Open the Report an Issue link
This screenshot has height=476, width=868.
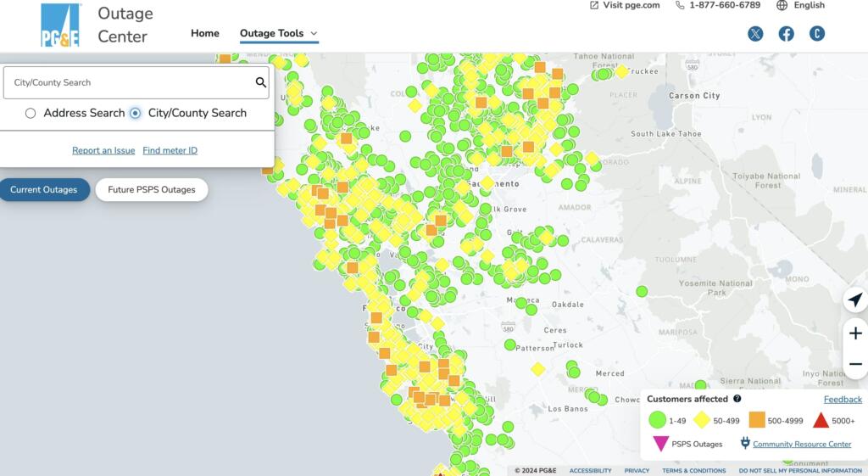103,150
